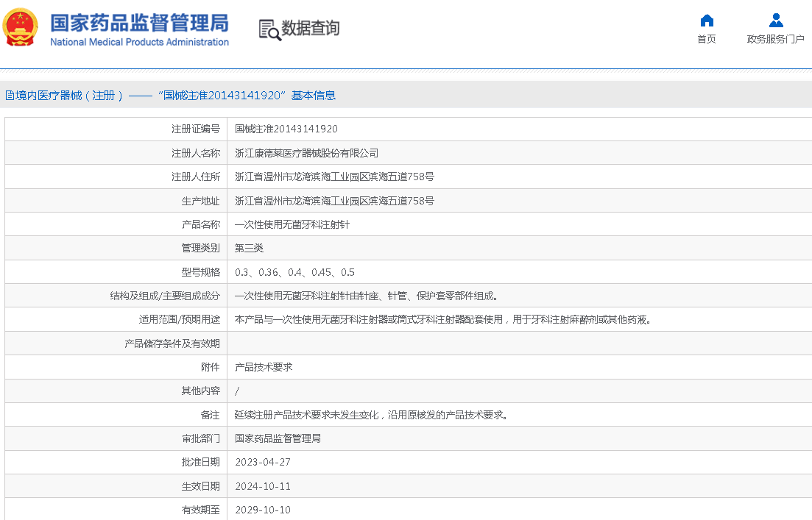812x520 pixels.
Task: Click the 首页 house icon
Action: pos(706,21)
